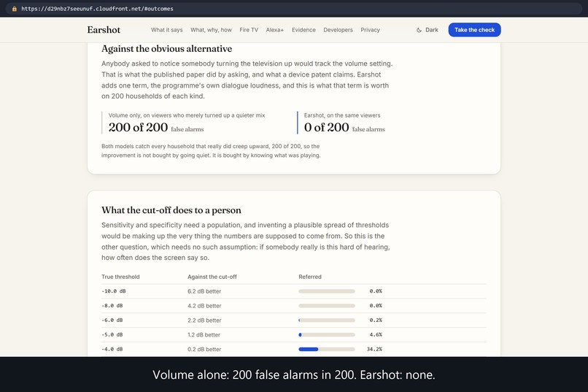Click the padlock icon in address bar

point(15,9)
